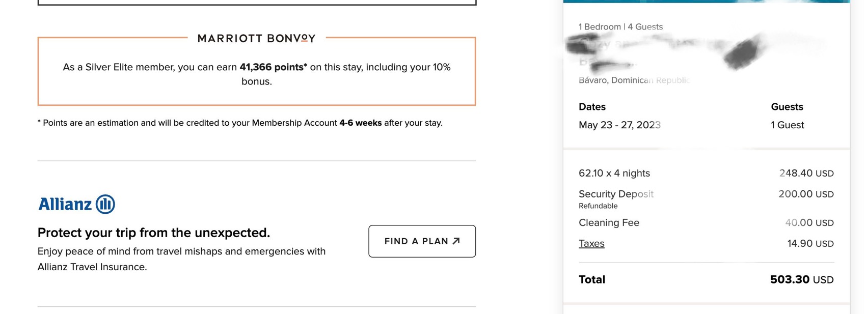Screen dimensions: 868x314
Task: Click the Bávaro, Dominican Republic location text
Action: (x=634, y=80)
